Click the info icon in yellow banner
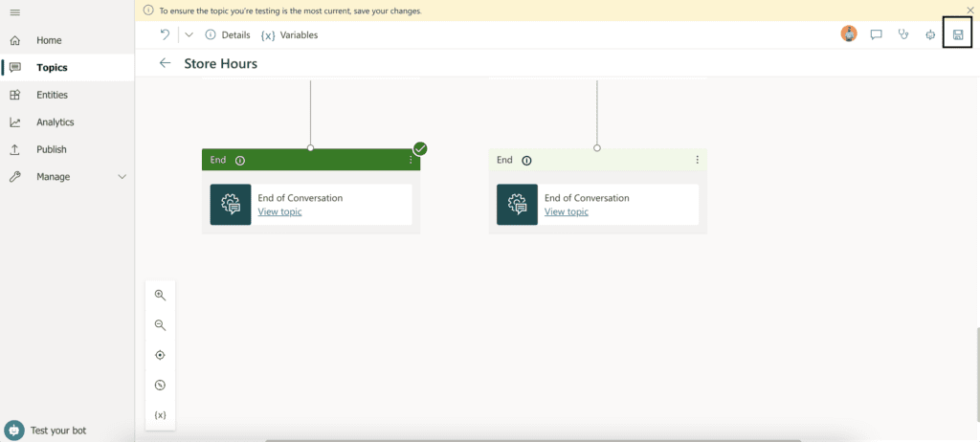Screen dimensions: 980x442 pyautogui.click(x=148, y=11)
